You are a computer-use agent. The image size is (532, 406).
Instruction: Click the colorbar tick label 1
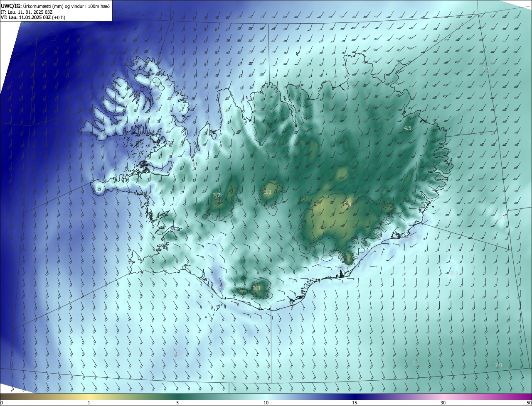[89, 403]
